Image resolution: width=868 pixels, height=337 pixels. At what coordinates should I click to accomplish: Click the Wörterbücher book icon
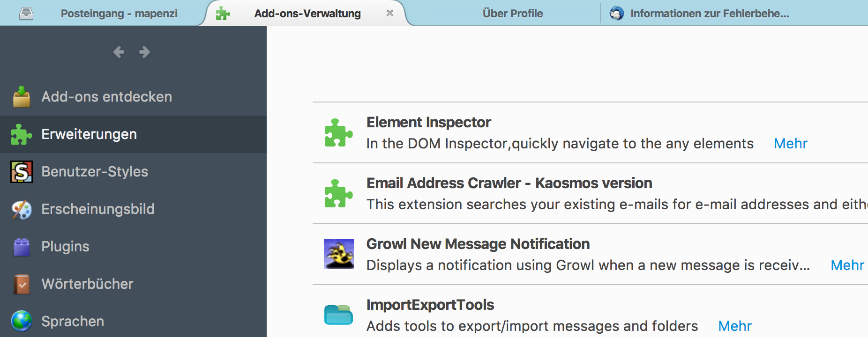pyautogui.click(x=22, y=284)
